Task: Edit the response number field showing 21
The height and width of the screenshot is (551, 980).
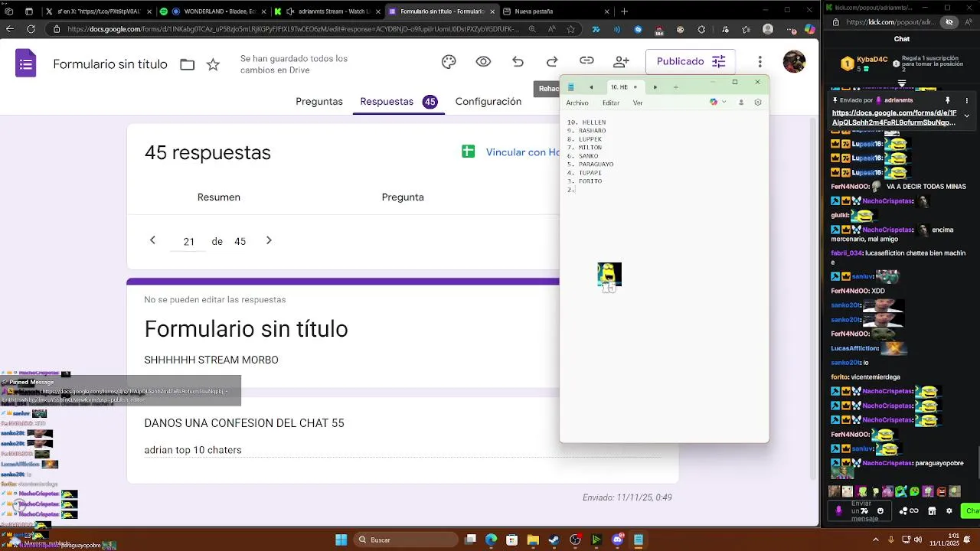Action: point(189,241)
